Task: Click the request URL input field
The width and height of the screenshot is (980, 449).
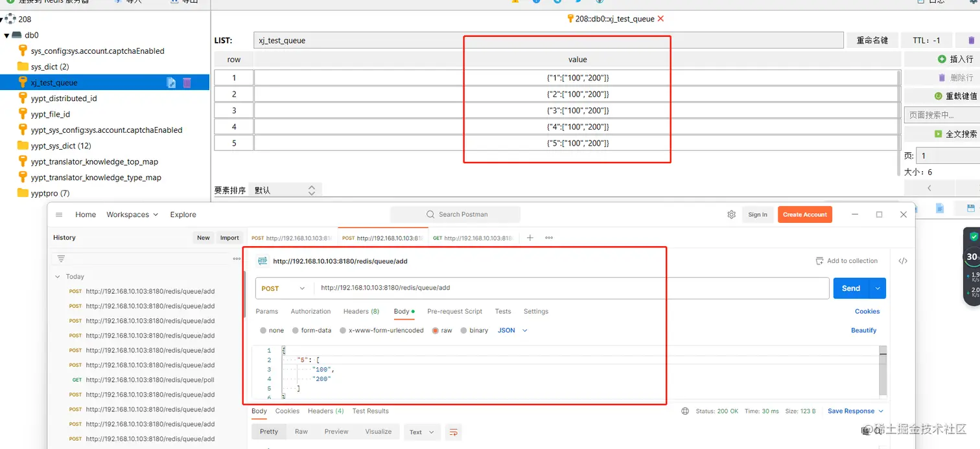Action: point(572,288)
